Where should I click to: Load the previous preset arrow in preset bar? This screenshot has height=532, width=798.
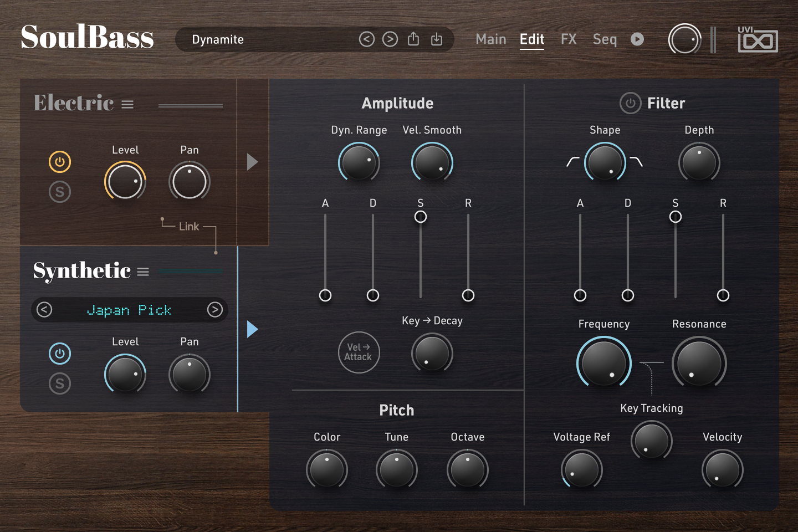click(x=366, y=39)
